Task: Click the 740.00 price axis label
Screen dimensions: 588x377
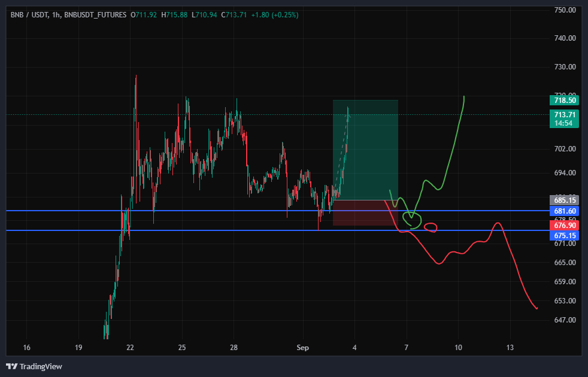Action: [x=565, y=38]
